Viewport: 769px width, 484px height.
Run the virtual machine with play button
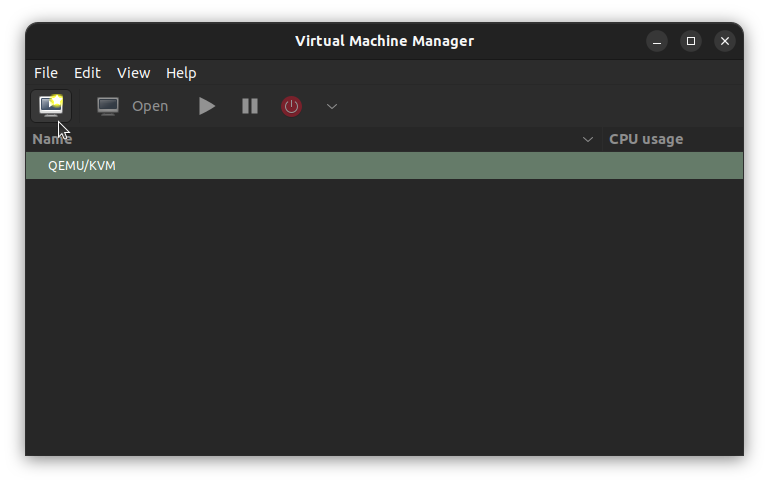207,106
